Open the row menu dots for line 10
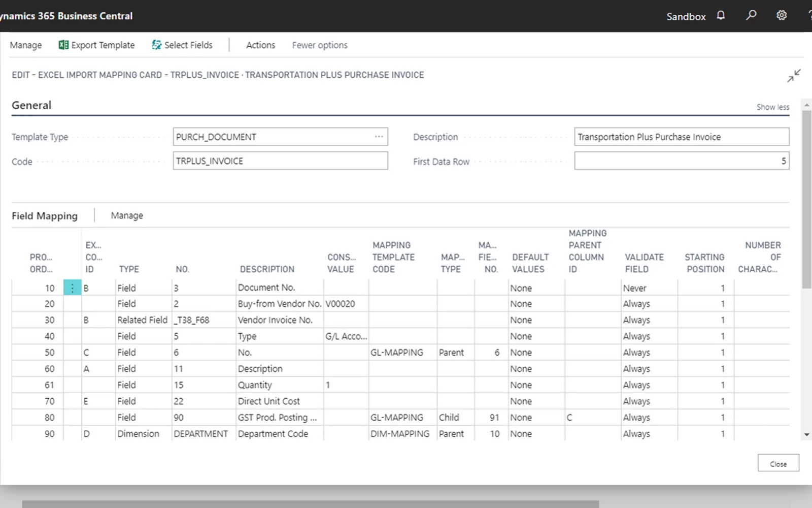The height and width of the screenshot is (508, 812). tap(73, 288)
